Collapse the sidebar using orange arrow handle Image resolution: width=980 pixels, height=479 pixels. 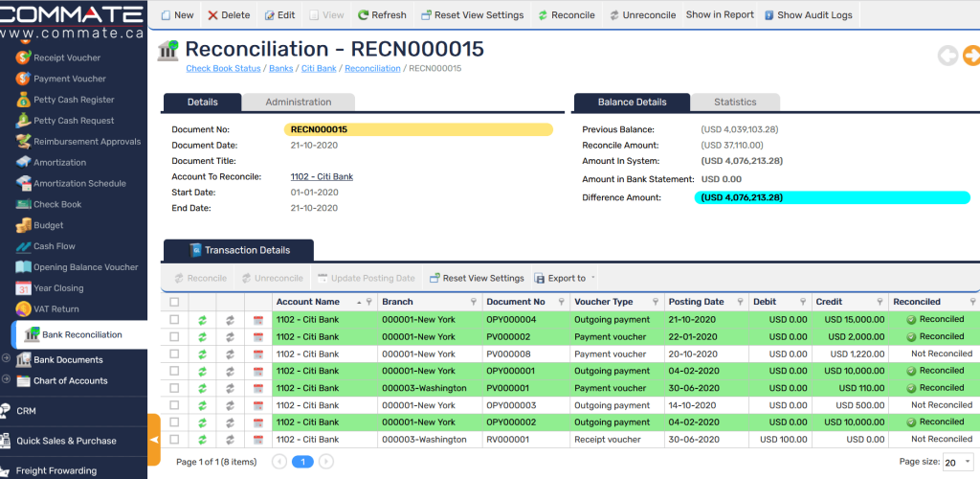(154, 440)
